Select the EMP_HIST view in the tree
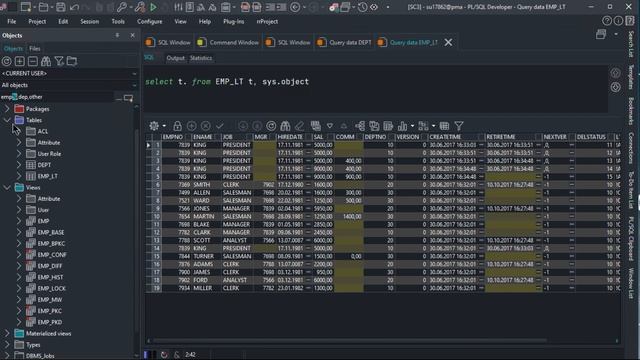This screenshot has width=640, height=360. click(51, 277)
